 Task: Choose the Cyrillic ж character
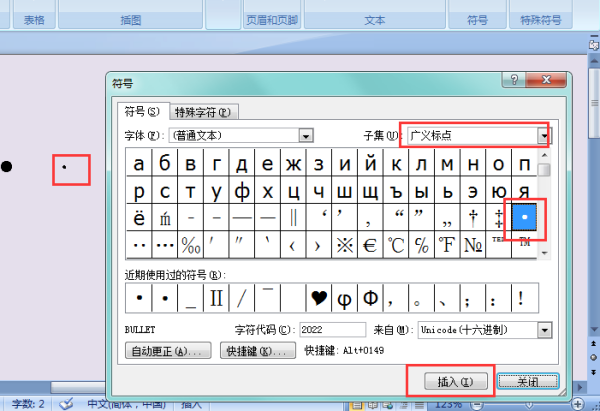click(x=293, y=163)
